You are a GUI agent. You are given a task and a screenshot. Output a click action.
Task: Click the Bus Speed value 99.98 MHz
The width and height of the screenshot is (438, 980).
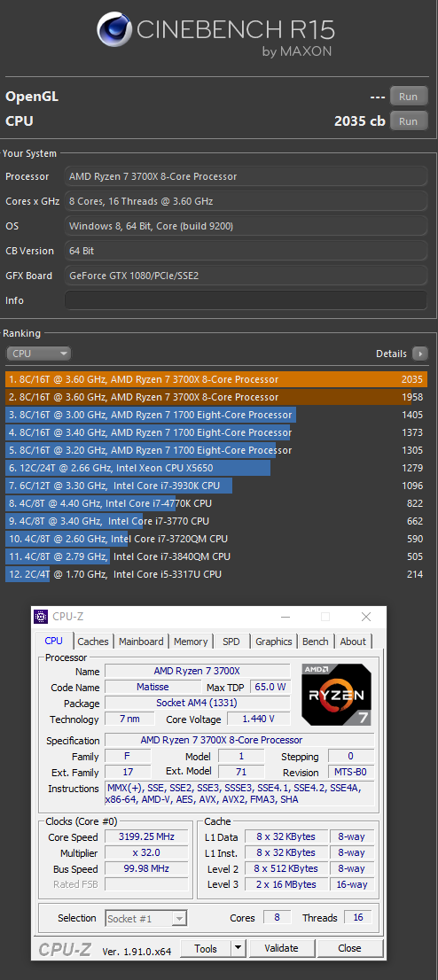pos(146,868)
